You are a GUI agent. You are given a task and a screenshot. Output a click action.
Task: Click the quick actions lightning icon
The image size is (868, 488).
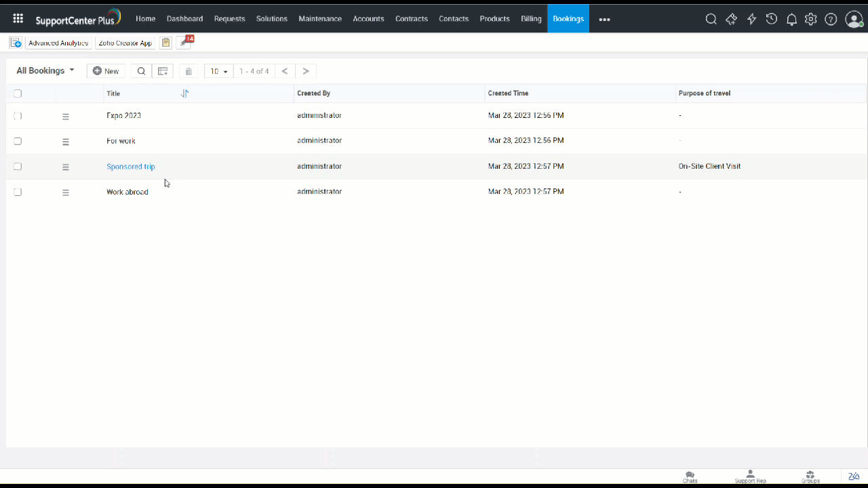(x=751, y=19)
